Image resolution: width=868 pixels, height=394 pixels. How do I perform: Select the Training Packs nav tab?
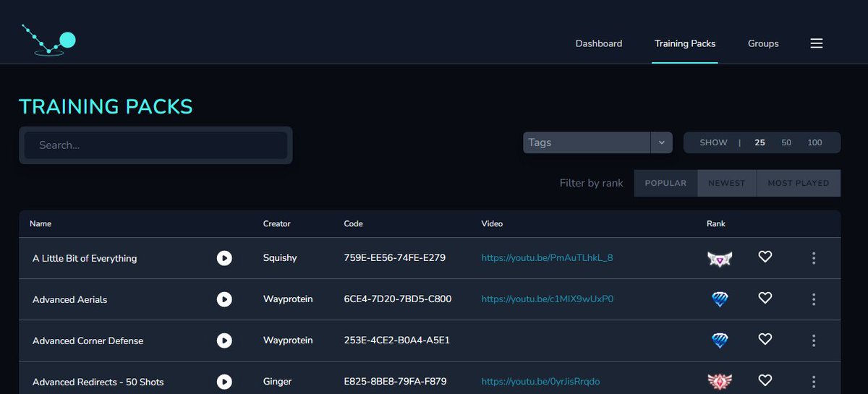click(685, 43)
